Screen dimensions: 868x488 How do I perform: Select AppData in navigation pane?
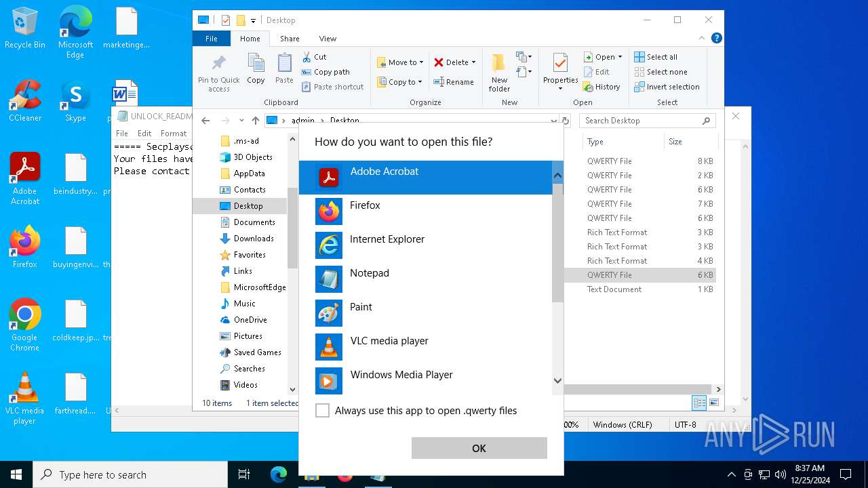242,174
